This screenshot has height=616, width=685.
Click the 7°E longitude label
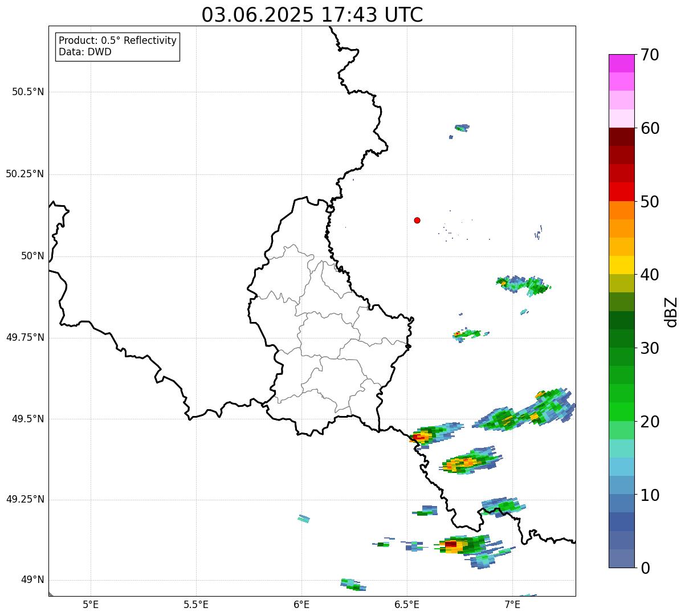pyautogui.click(x=512, y=604)
